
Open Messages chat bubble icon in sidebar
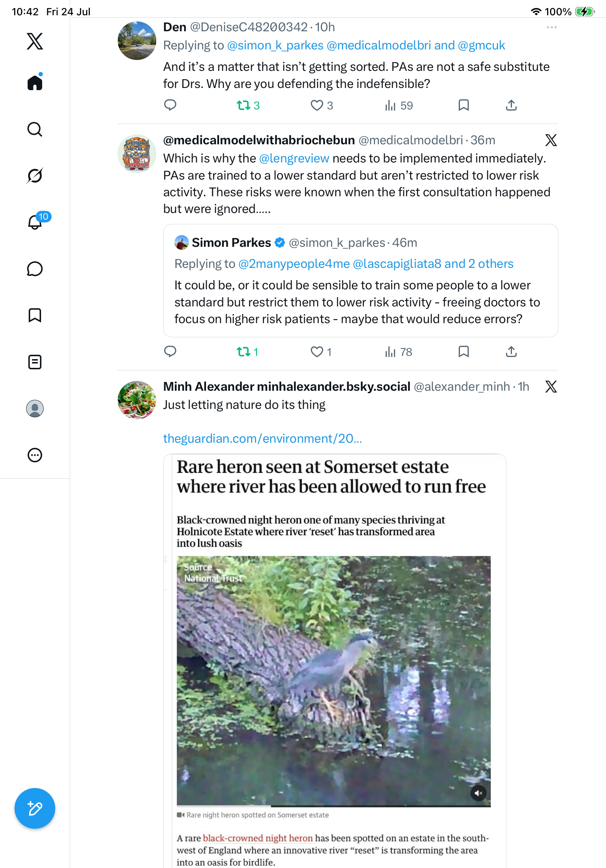tap(35, 269)
